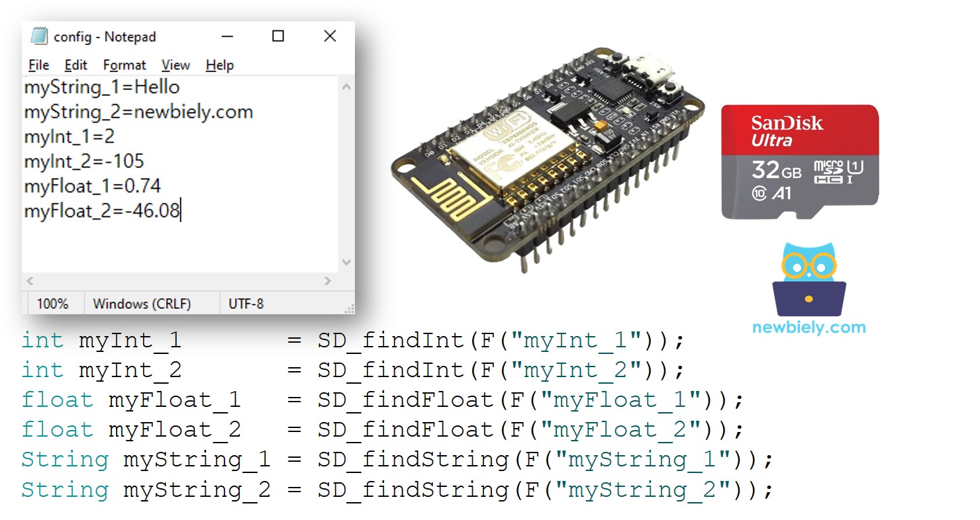Click the horizontal scrollbar left arrow

(x=29, y=281)
